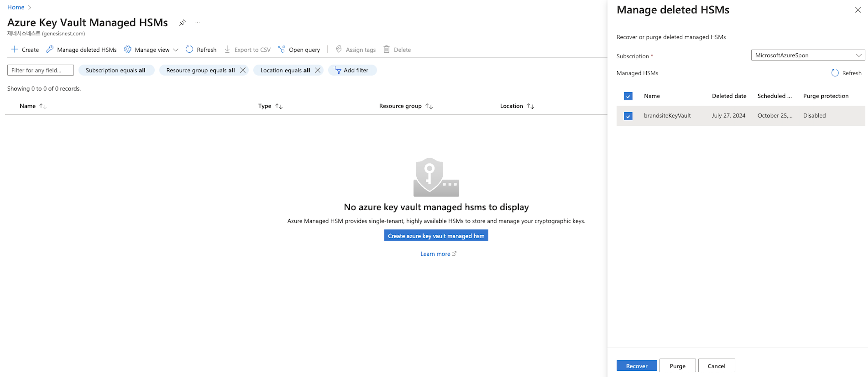Go to the Home breadcrumb link
The height and width of the screenshot is (377, 868).
16,7
